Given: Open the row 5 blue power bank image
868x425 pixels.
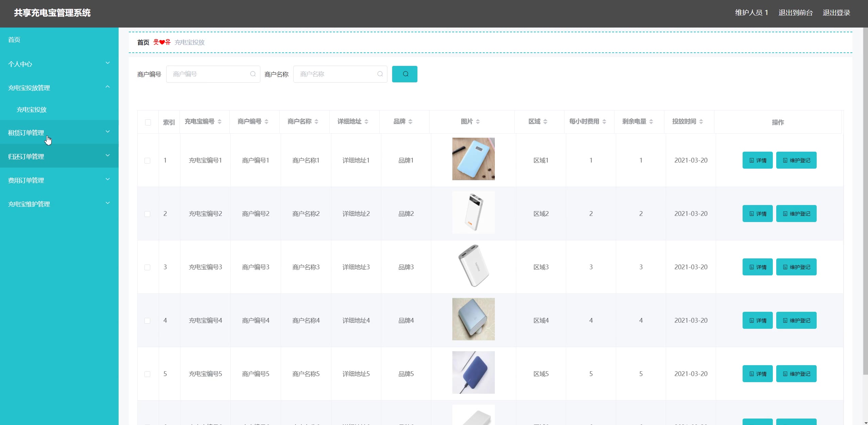Looking at the screenshot, I should click(x=473, y=372).
